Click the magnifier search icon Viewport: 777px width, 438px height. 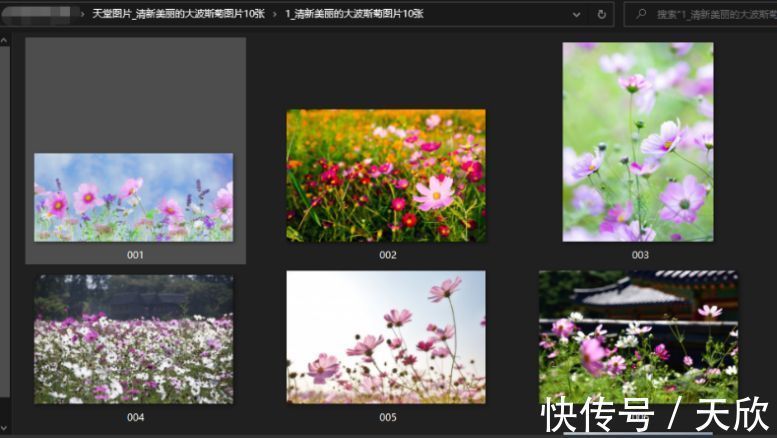[640, 15]
